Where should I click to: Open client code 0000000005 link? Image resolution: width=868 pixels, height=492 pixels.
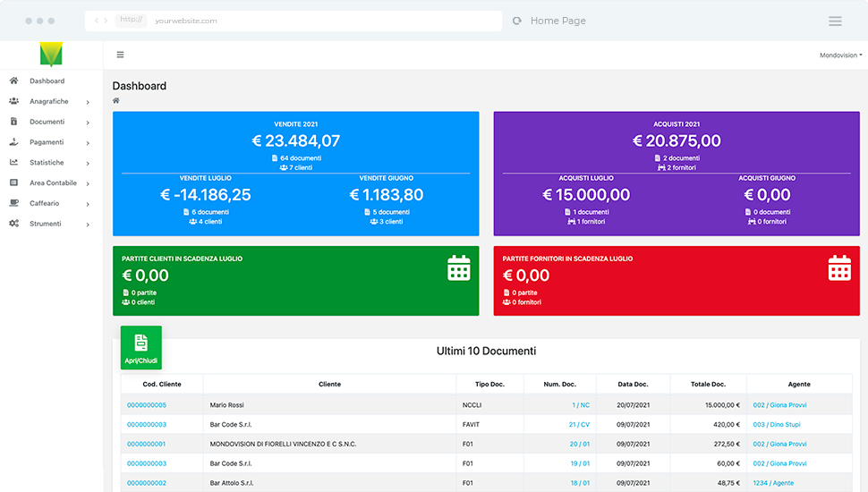pos(147,405)
